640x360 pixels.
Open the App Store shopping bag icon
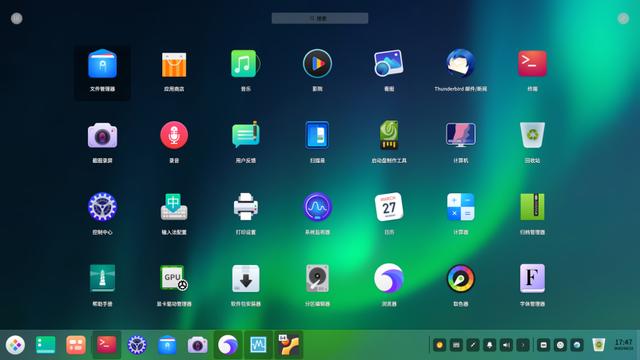[174, 64]
